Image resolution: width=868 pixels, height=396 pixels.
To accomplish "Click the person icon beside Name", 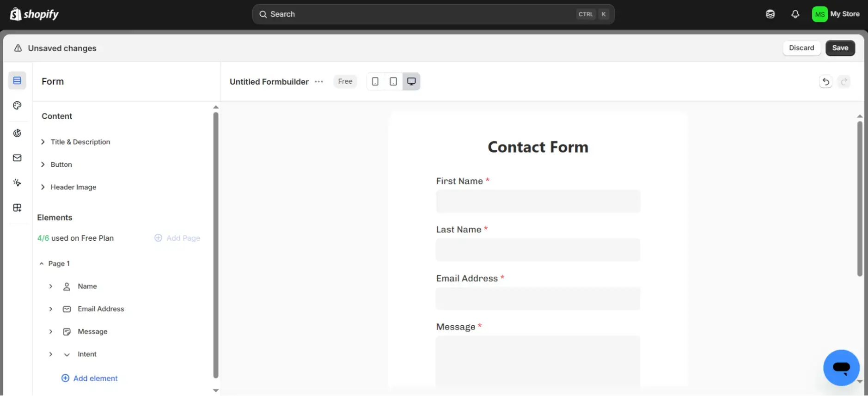I will click(67, 286).
